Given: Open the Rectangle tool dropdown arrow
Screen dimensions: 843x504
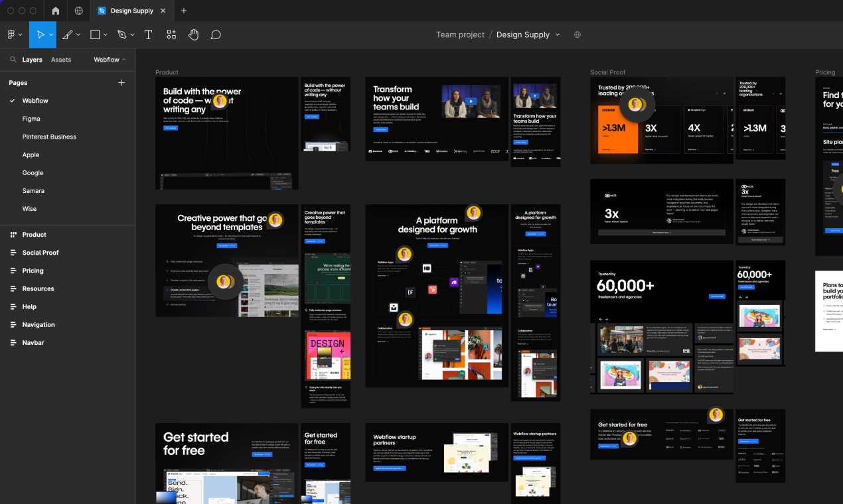Looking at the screenshot, I should pos(106,34).
